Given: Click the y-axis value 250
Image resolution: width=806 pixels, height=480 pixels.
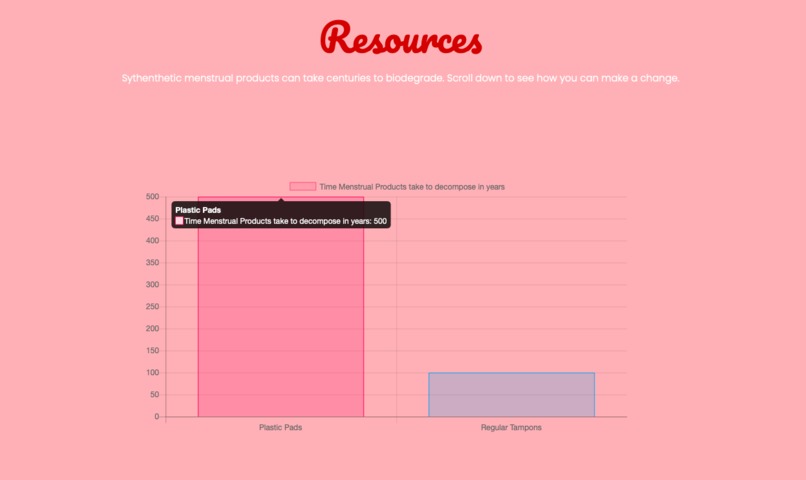Looking at the screenshot, I should pos(153,307).
